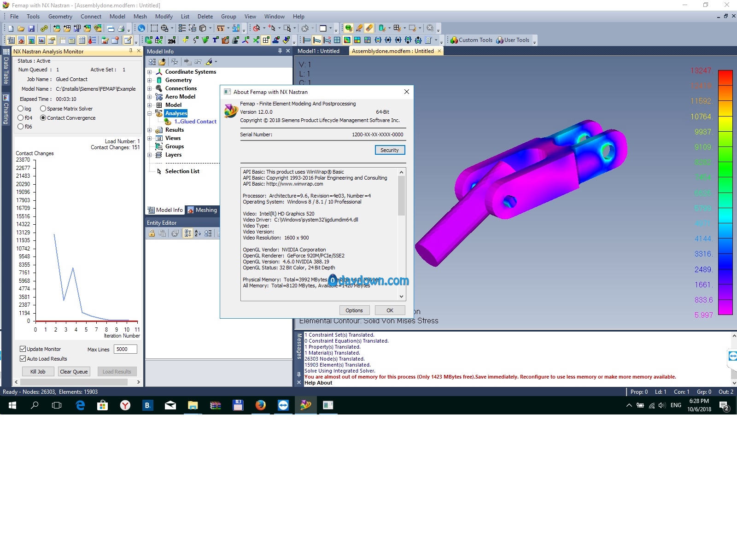Expand the Geometry tree node

(149, 80)
